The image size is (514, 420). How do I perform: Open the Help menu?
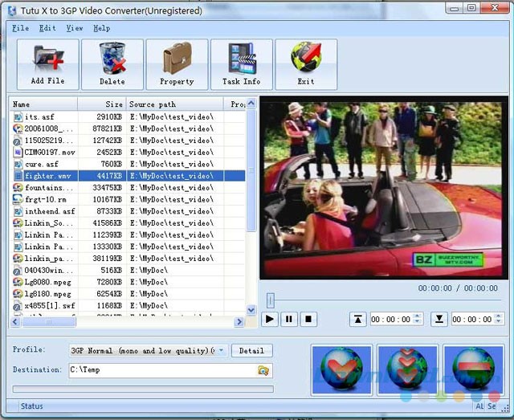[102, 28]
